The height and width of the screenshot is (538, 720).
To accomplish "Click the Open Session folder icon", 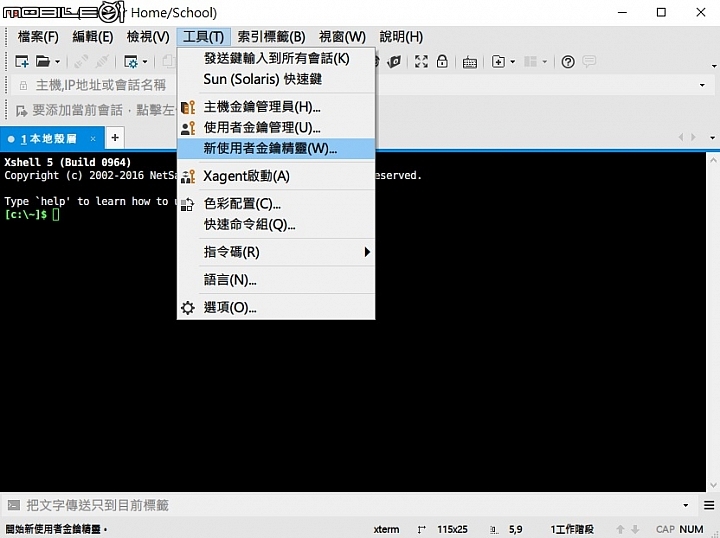I will coord(43,61).
